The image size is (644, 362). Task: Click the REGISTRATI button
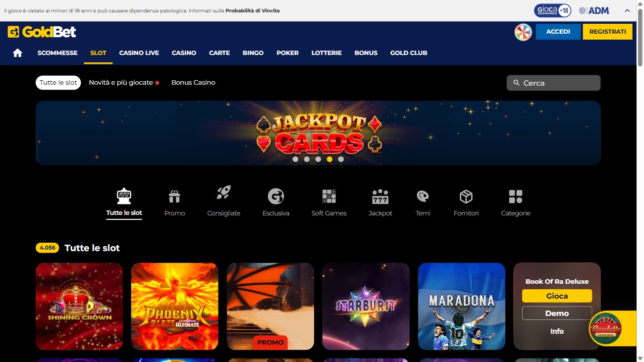tap(608, 32)
